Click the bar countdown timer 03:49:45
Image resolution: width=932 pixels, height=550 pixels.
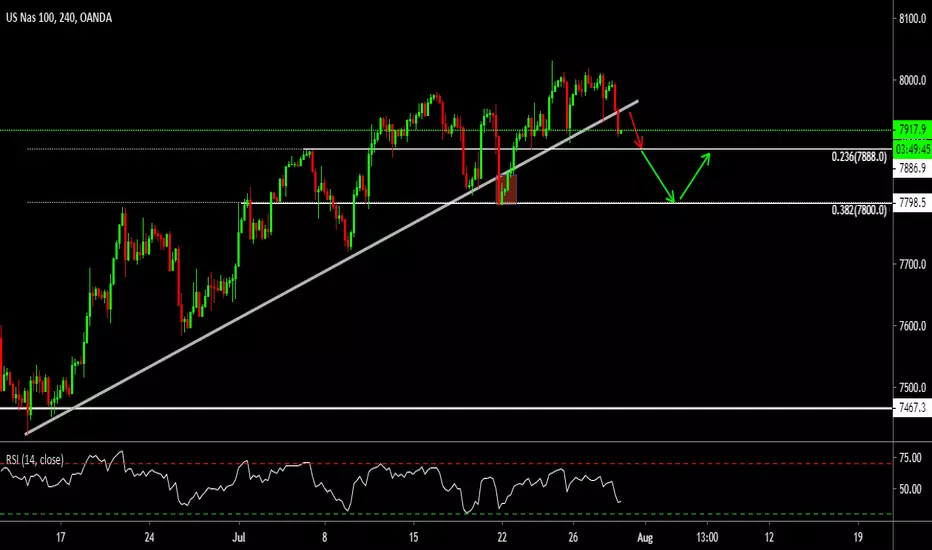[912, 149]
